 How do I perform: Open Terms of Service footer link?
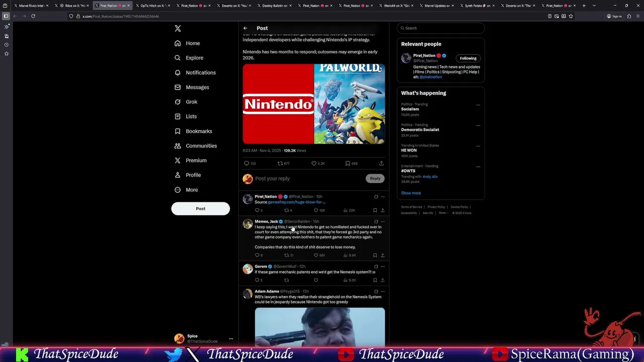click(412, 207)
